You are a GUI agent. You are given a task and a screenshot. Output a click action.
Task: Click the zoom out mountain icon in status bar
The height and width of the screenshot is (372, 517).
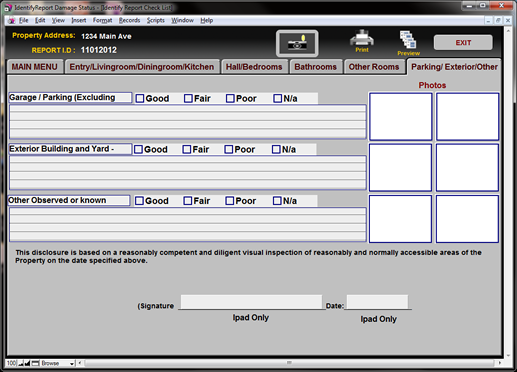pyautogui.click(x=21, y=363)
